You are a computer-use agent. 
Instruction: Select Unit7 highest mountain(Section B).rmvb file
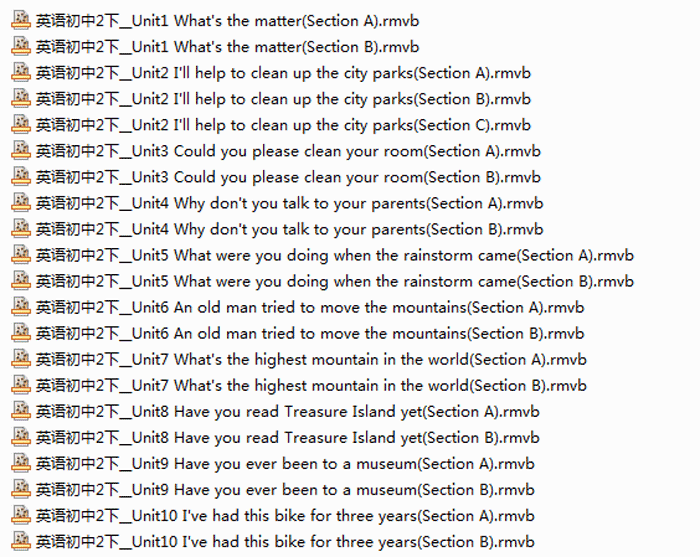point(311,385)
